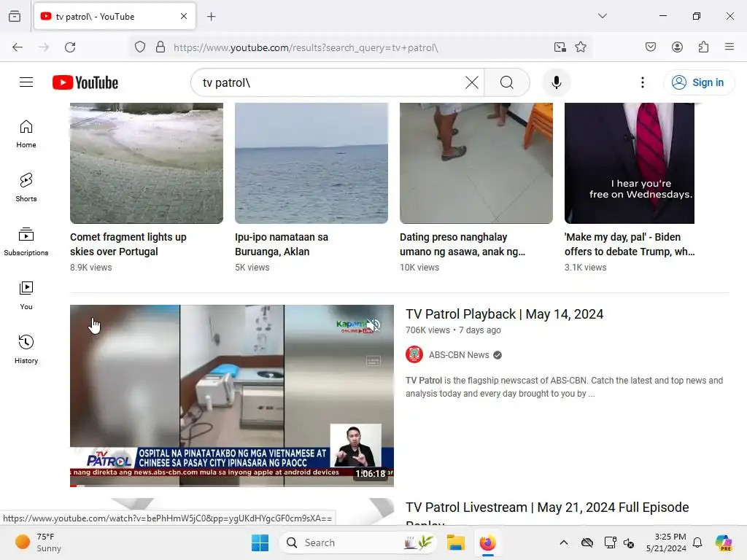Open 'Make my day, pal' Biden short title
This screenshot has height=560, width=747.
tap(630, 244)
